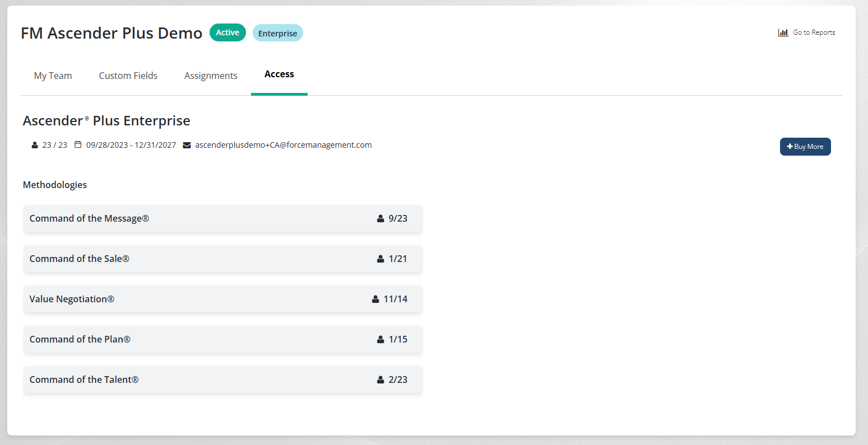Click the person icon in Command of the Plan row
The height and width of the screenshot is (445, 868).
(x=380, y=339)
